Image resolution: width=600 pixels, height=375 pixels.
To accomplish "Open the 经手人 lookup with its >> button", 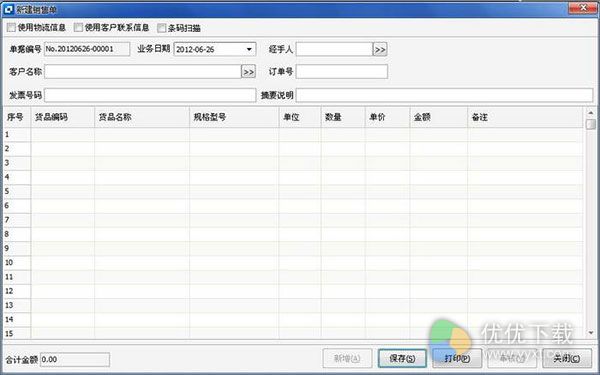I will (x=380, y=49).
